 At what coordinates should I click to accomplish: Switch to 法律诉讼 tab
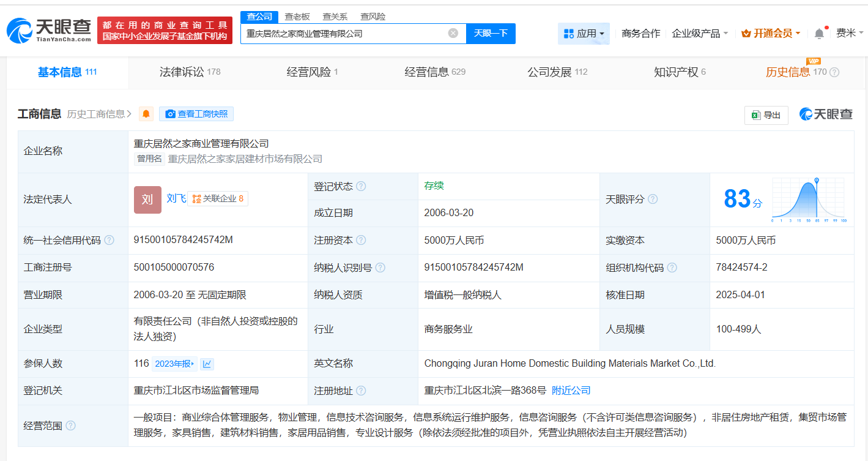coord(189,72)
